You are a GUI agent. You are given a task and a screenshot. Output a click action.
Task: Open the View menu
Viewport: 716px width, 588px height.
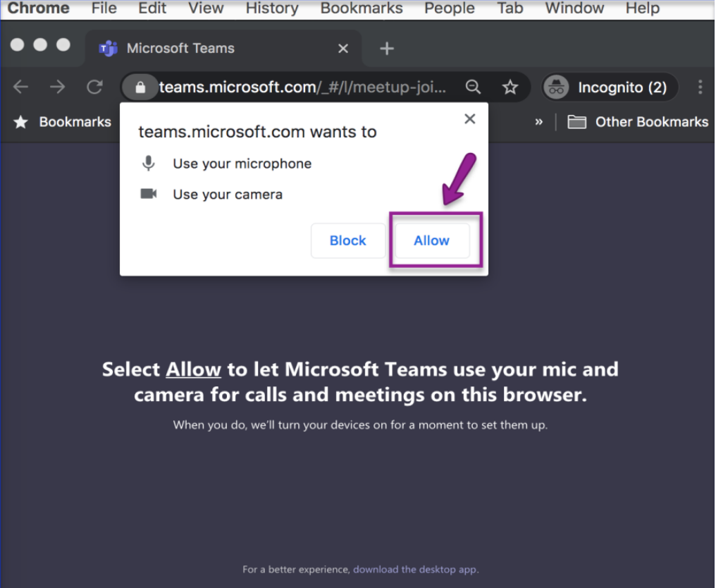coord(206,8)
